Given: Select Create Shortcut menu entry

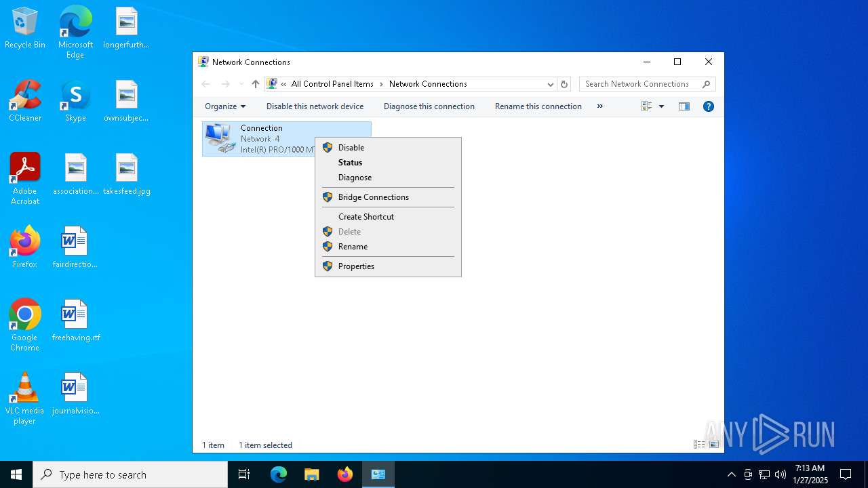Looking at the screenshot, I should click(388, 216).
